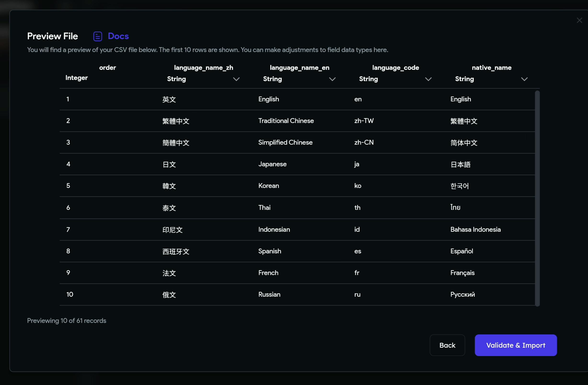The height and width of the screenshot is (385, 588).
Task: Click the zh-CN language code cell
Action: [x=364, y=142]
